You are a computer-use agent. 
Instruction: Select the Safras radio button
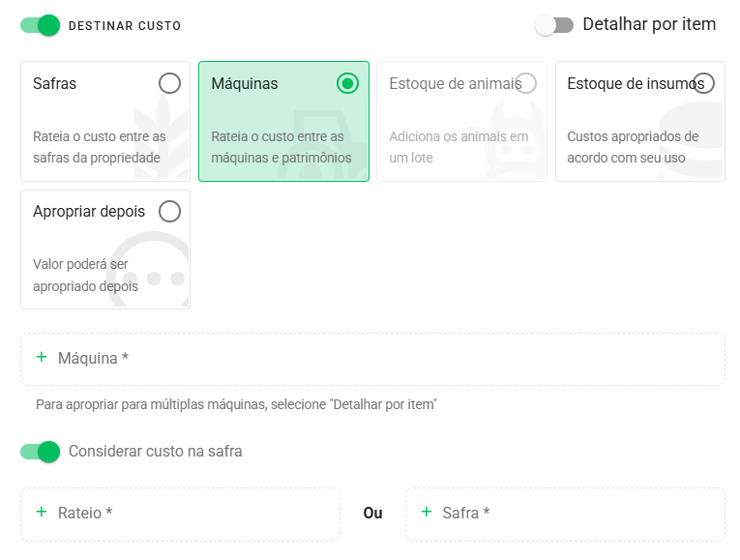pyautogui.click(x=169, y=83)
